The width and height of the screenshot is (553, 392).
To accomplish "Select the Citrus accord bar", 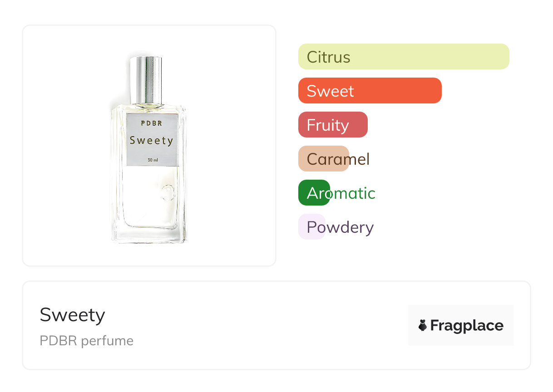I will 403,57.
